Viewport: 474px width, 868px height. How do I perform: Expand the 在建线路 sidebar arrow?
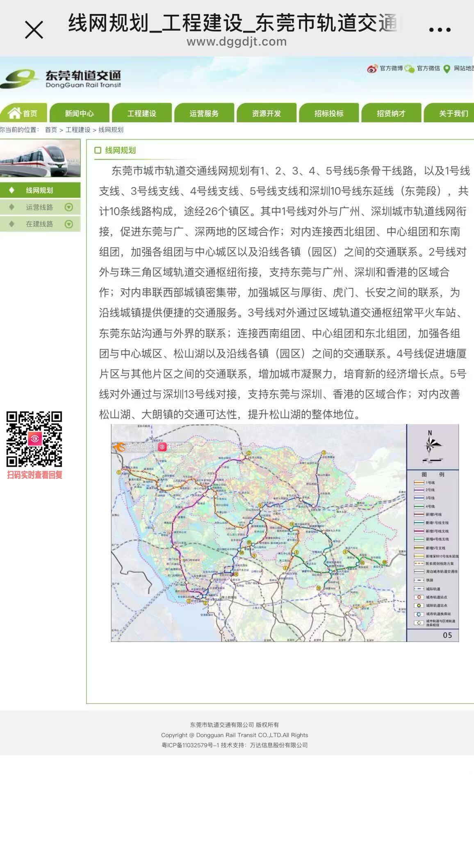click(x=69, y=224)
